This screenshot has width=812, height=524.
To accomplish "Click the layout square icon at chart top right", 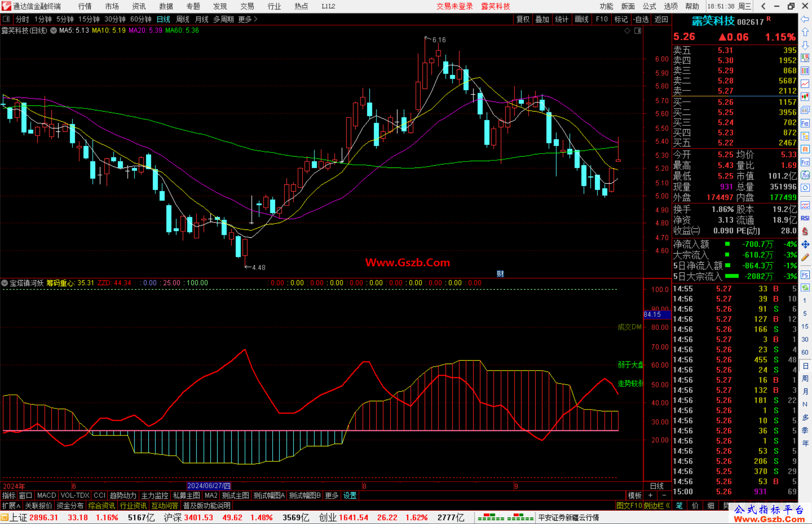I will [x=638, y=31].
